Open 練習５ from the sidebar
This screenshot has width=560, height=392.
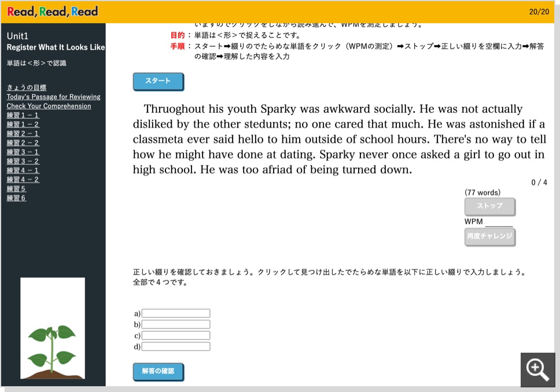pyautogui.click(x=17, y=189)
